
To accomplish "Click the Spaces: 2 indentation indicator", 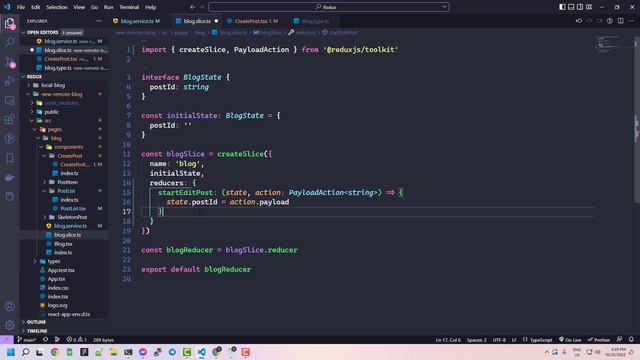I will click(476, 340).
